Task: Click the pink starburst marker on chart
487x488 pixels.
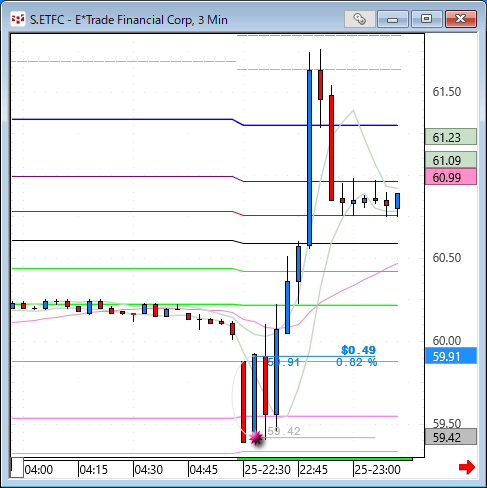Action: tap(256, 437)
